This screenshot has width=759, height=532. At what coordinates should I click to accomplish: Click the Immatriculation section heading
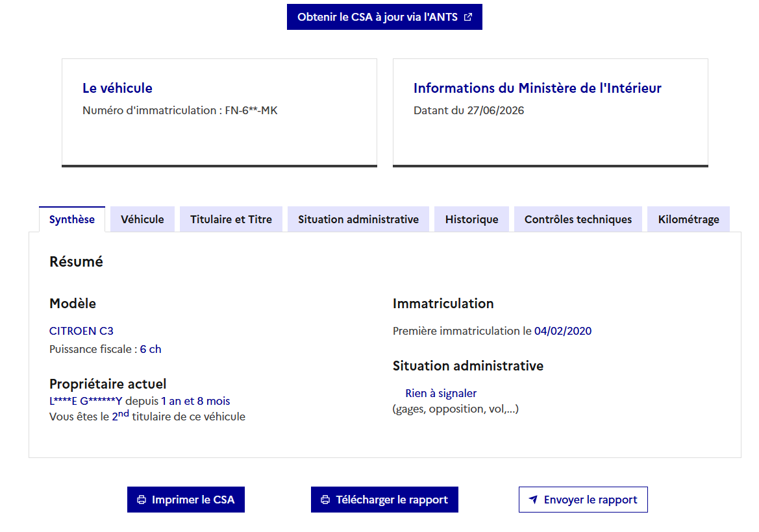443,304
